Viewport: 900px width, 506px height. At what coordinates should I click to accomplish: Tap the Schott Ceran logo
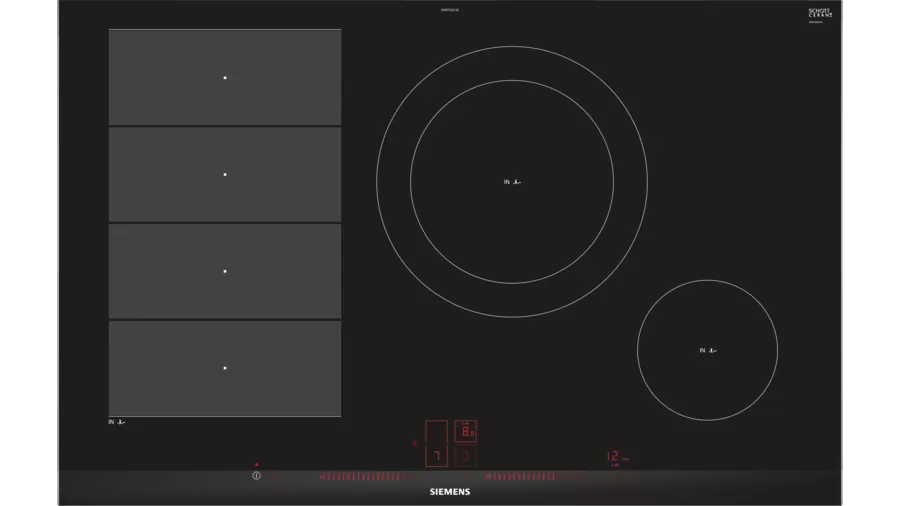(x=820, y=14)
